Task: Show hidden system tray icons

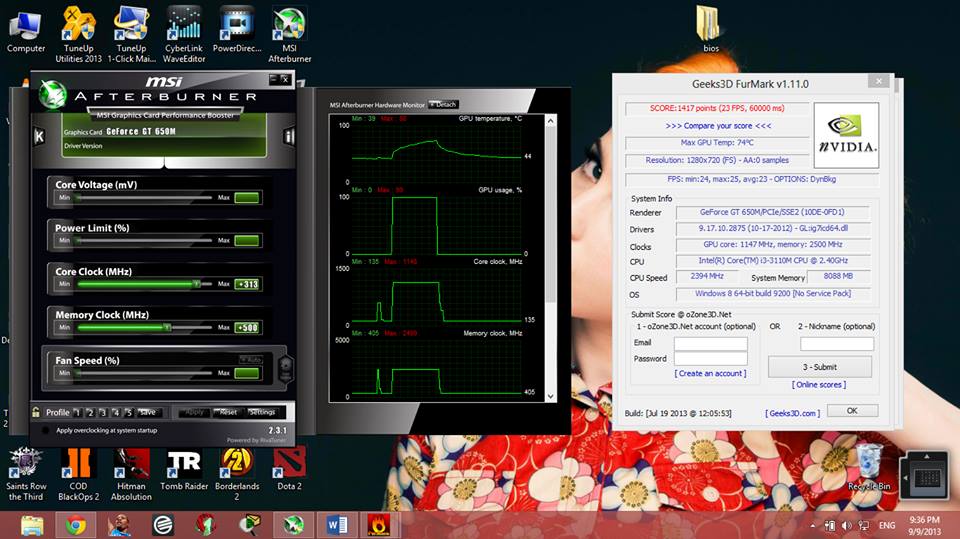Action: pos(812,526)
